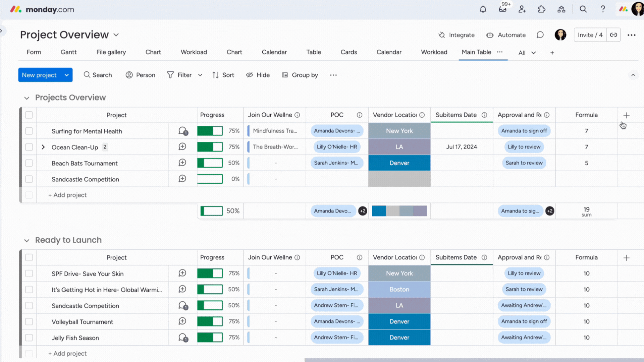Click Add project in Projects Overview
This screenshot has height=362, width=644.
pyautogui.click(x=67, y=195)
